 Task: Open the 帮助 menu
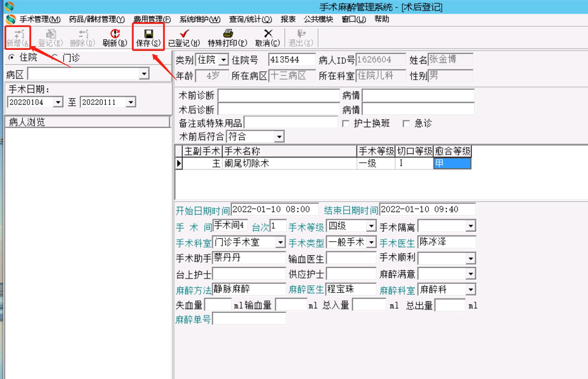382,19
